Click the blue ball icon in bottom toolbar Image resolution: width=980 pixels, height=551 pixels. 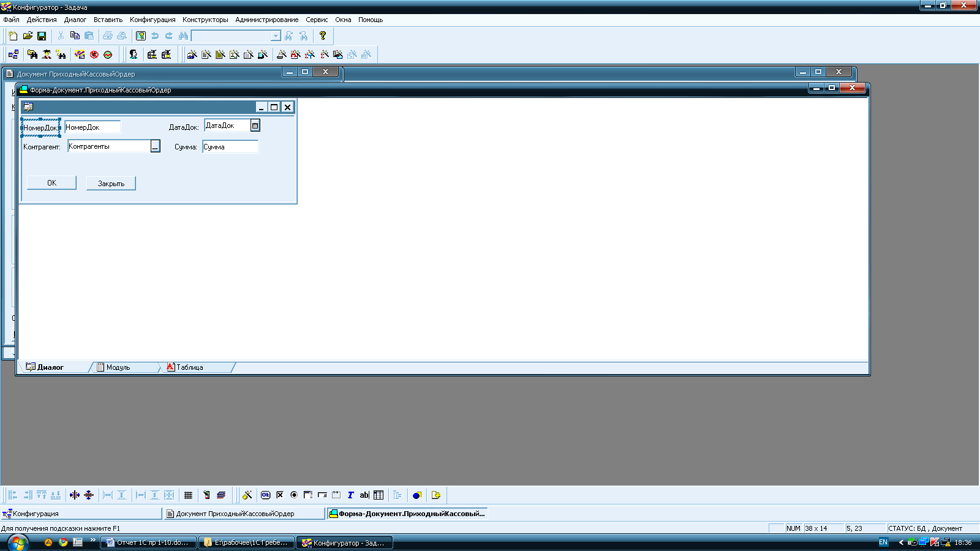coord(417,495)
